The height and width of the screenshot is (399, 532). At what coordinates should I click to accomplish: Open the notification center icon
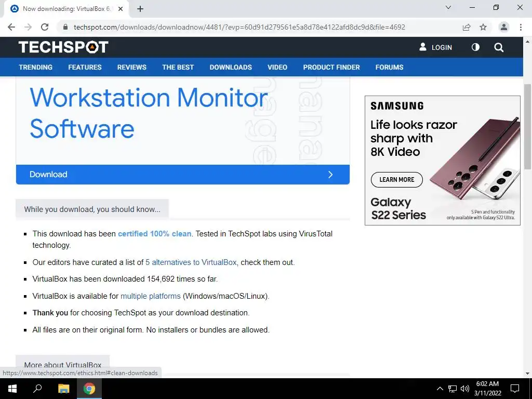[515, 389]
